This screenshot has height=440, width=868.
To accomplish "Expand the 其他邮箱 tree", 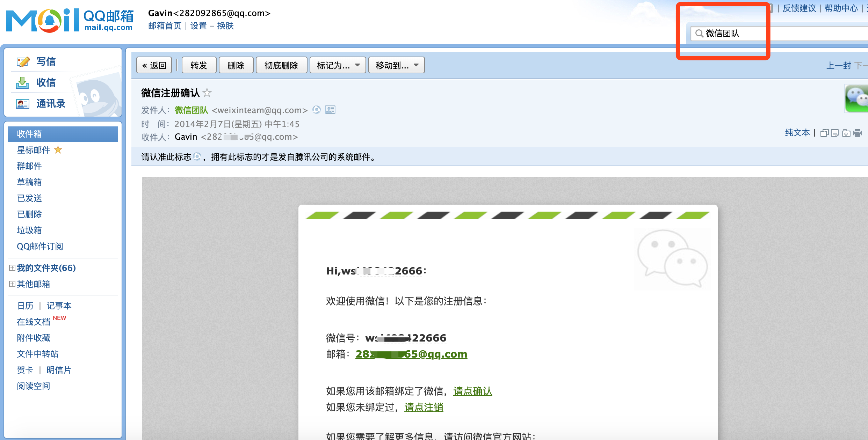I will [x=12, y=284].
